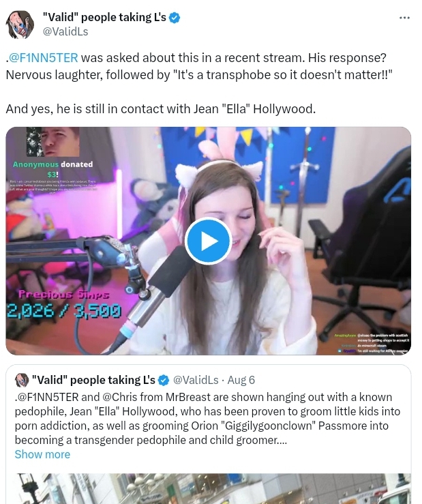The width and height of the screenshot is (422, 504).
Task: Open the "Valid" people taking L's profile name
Action: point(104,17)
